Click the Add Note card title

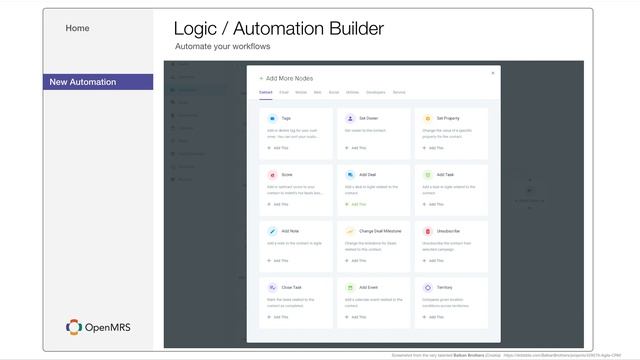click(x=290, y=231)
